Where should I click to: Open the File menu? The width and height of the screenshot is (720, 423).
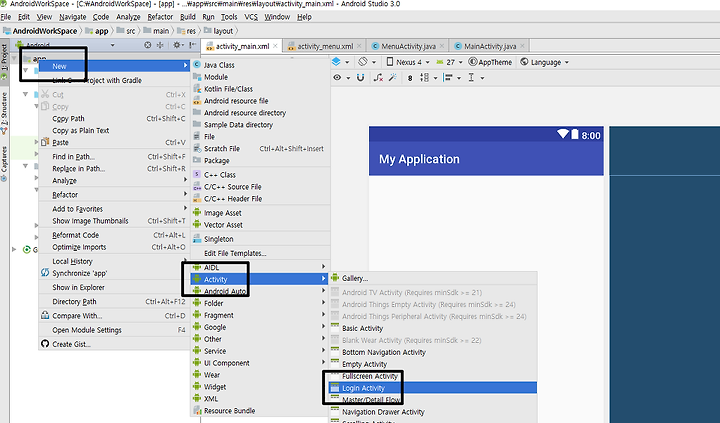click(6, 17)
